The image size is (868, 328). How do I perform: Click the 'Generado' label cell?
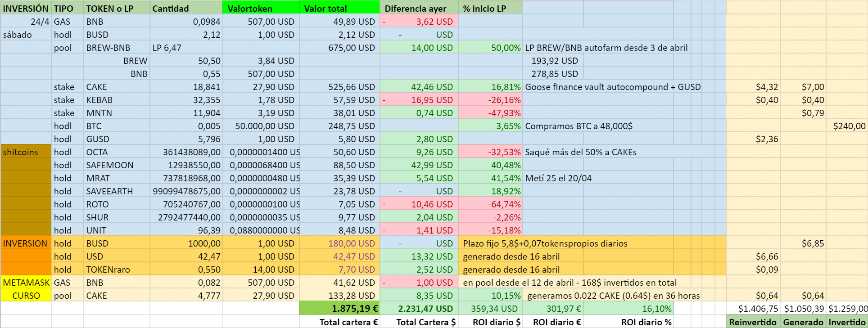click(x=803, y=322)
